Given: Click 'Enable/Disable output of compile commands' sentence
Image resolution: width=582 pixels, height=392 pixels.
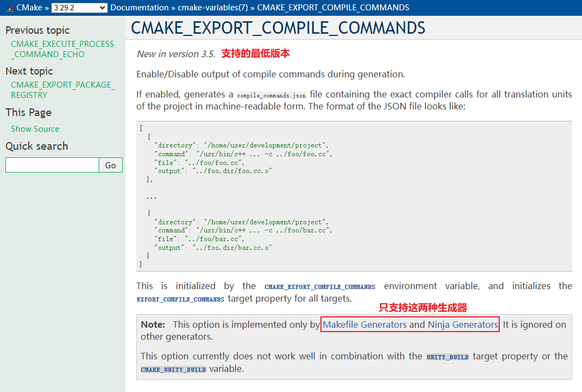Looking at the screenshot, I should pyautogui.click(x=271, y=74).
